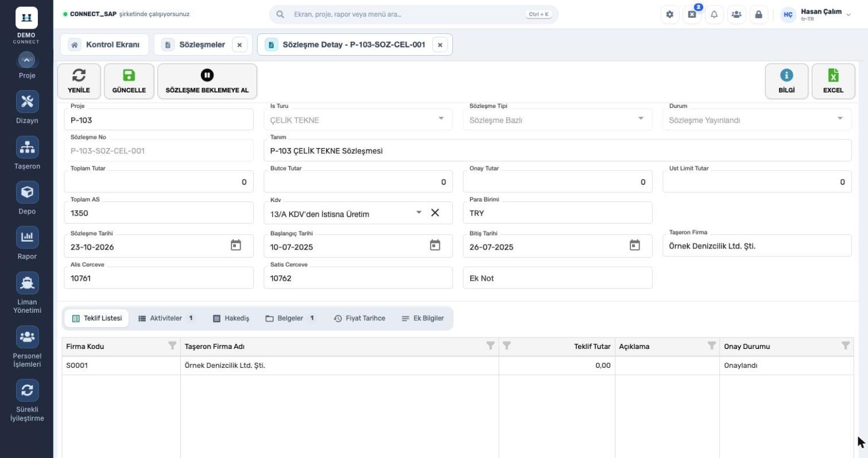Viewport: 868px width, 458px height.
Task: Open the users group icon
Action: (736, 14)
